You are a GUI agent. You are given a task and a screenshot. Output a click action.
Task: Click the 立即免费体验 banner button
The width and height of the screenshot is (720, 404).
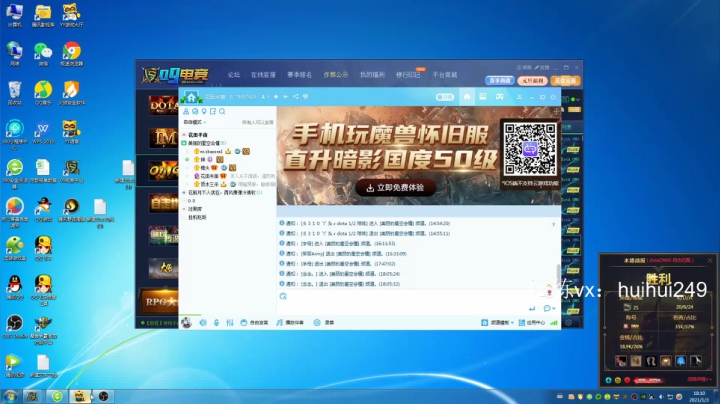tap(395, 188)
